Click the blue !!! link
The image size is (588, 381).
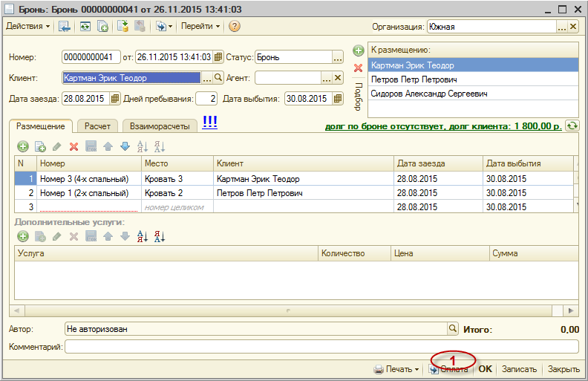point(209,123)
